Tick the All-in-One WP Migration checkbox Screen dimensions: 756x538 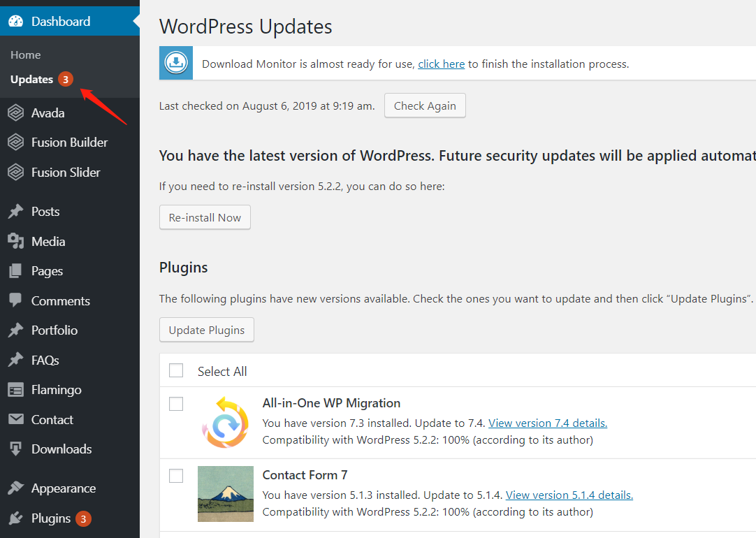click(x=176, y=404)
